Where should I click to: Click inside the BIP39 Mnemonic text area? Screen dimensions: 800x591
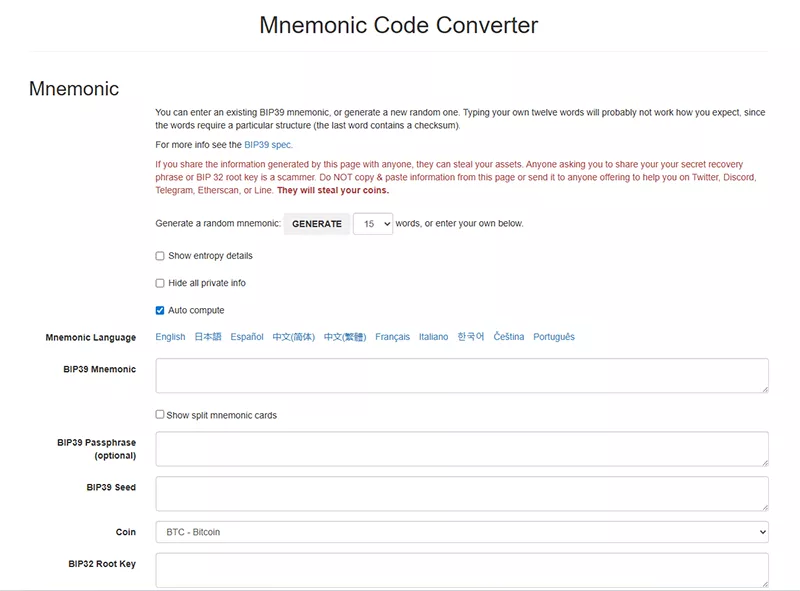(462, 375)
